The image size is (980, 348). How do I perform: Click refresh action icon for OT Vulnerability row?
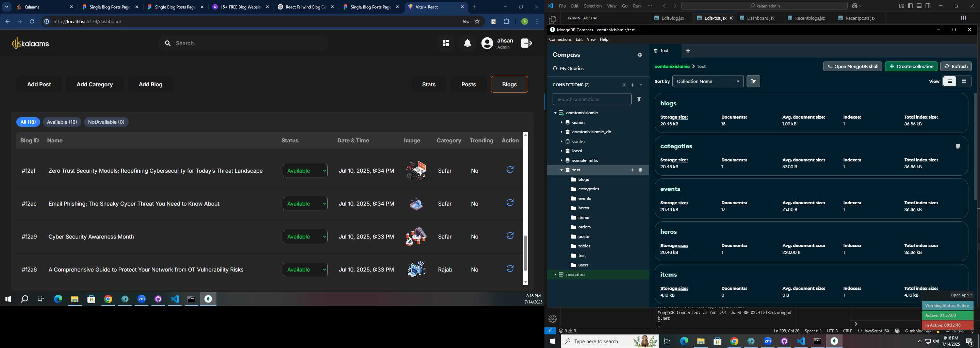[510, 269]
